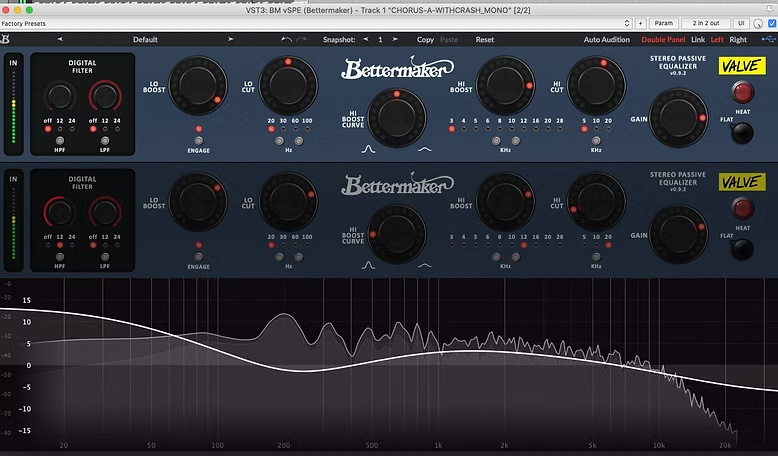Toggle the plugin bypass checkbox
The height and width of the screenshot is (456, 778).
(772, 23)
